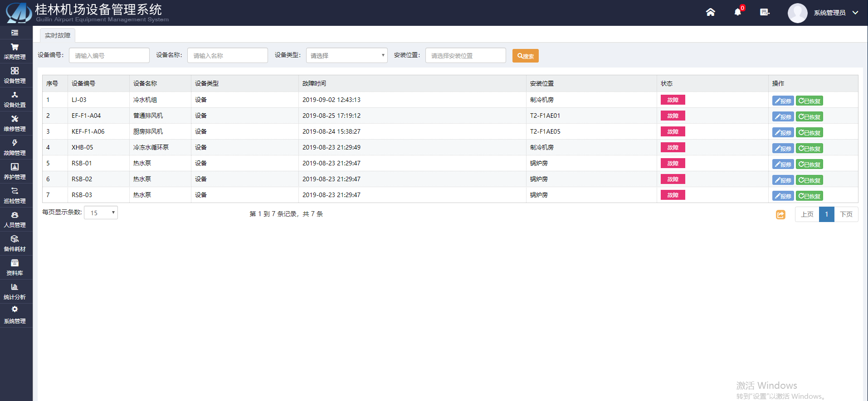Click the home icon in header
868x401 pixels.
tap(710, 12)
